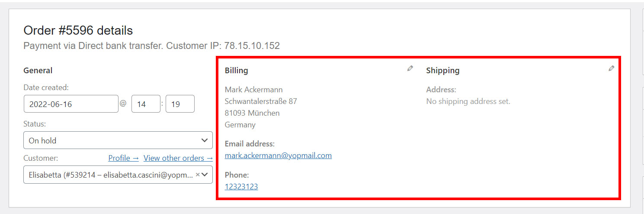Screen dimensions: 644x214
Task: Clear selected customer with the × icon
Action: tap(198, 175)
